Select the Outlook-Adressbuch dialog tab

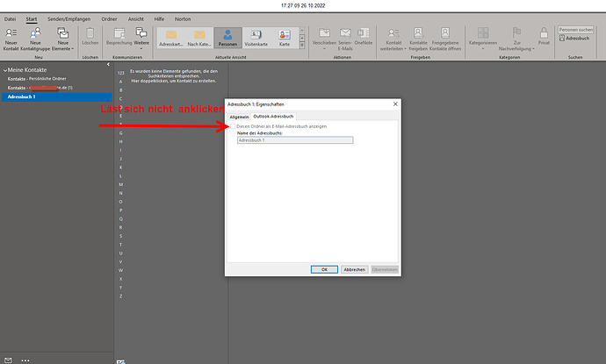273,116
